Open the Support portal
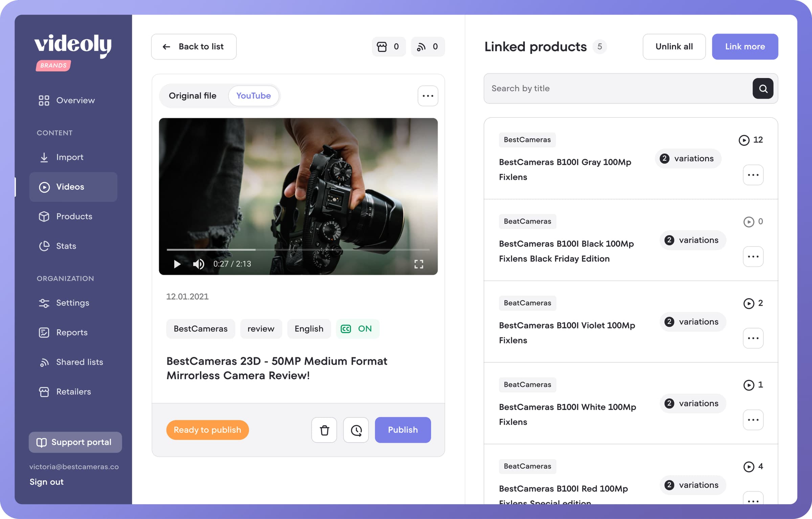812x519 pixels. tap(75, 442)
